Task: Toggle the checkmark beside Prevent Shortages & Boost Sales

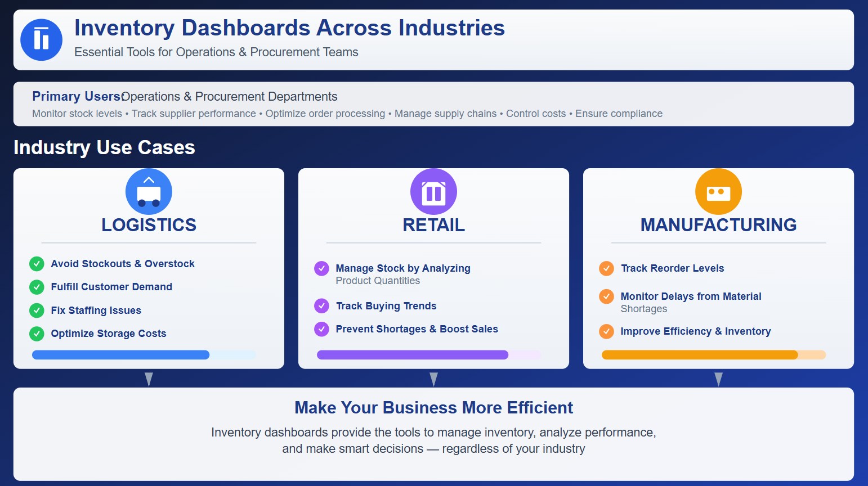Action: [321, 329]
